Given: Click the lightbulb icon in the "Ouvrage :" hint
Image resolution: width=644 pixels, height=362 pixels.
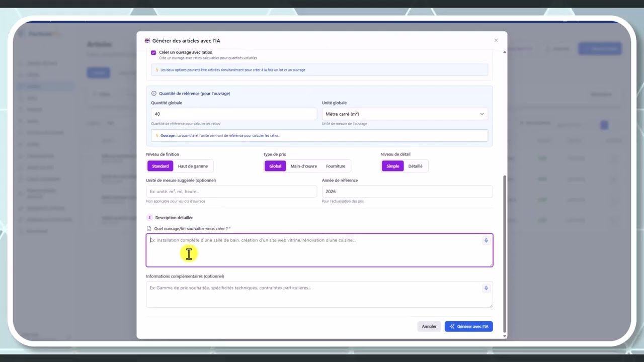Looking at the screenshot, I should pyautogui.click(x=157, y=135).
